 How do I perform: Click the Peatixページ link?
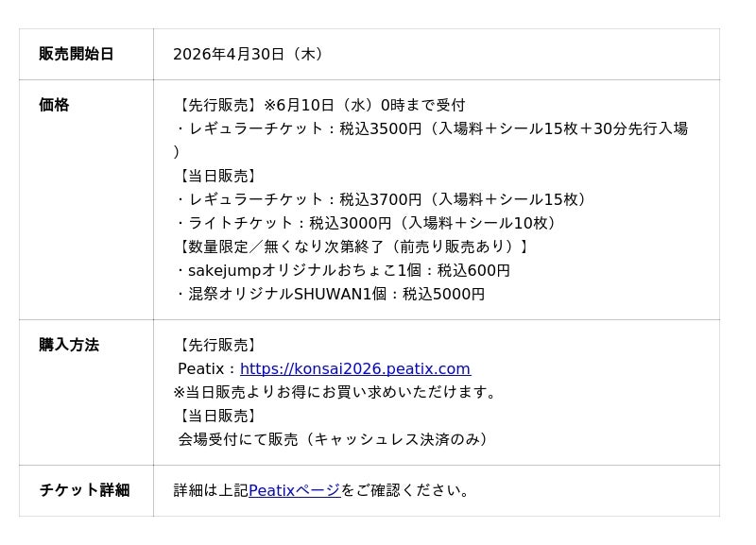[x=294, y=490]
